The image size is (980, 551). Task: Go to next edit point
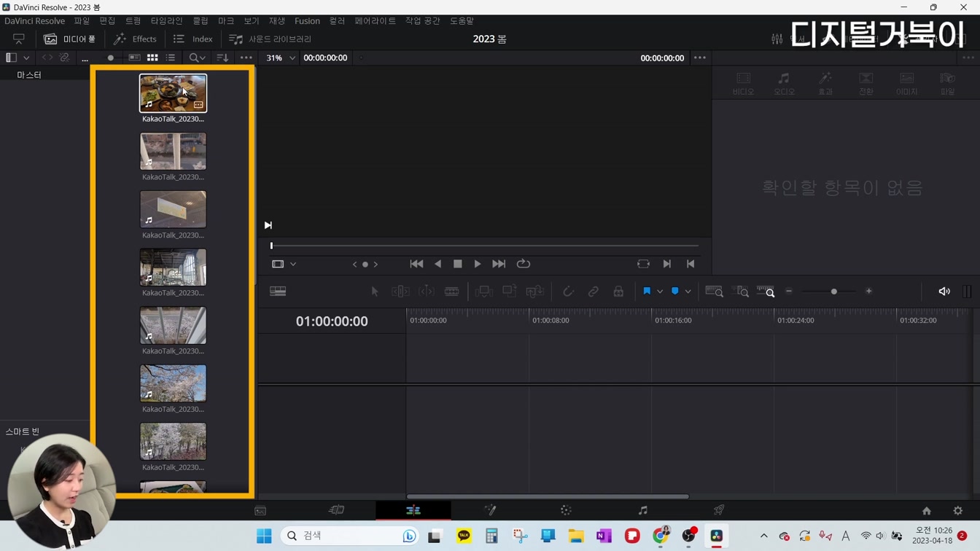click(x=667, y=264)
